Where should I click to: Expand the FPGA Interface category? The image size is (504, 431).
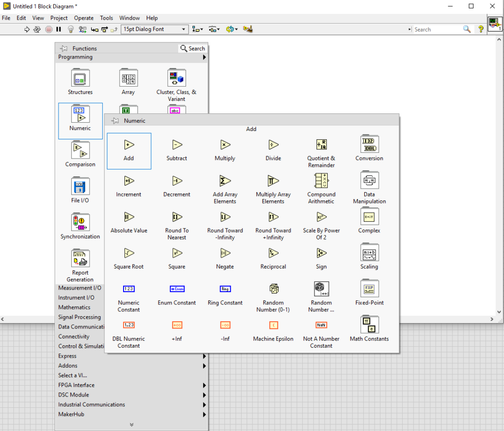(x=204, y=385)
